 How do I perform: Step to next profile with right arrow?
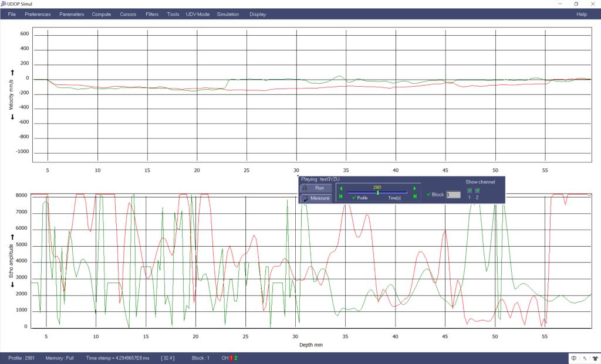coord(415,188)
